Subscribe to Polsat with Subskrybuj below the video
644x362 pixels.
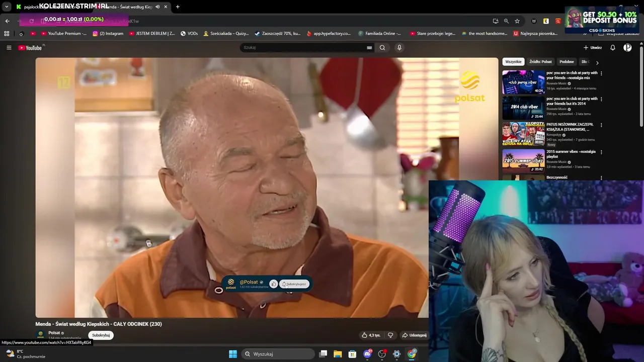pyautogui.click(x=101, y=335)
